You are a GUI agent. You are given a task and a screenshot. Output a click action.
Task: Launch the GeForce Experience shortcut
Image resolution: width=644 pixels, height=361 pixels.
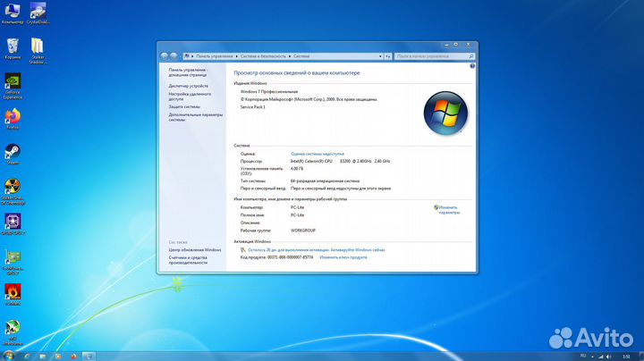13,86
